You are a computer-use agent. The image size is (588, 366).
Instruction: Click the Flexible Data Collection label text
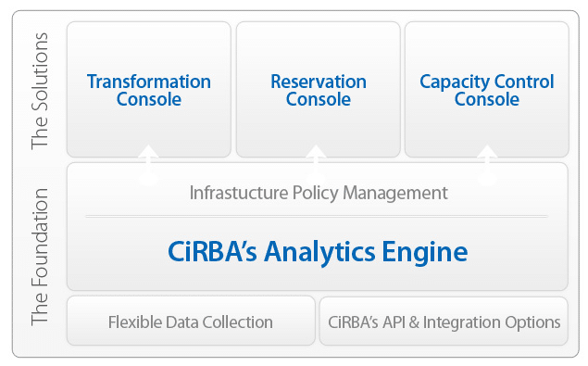(x=191, y=322)
